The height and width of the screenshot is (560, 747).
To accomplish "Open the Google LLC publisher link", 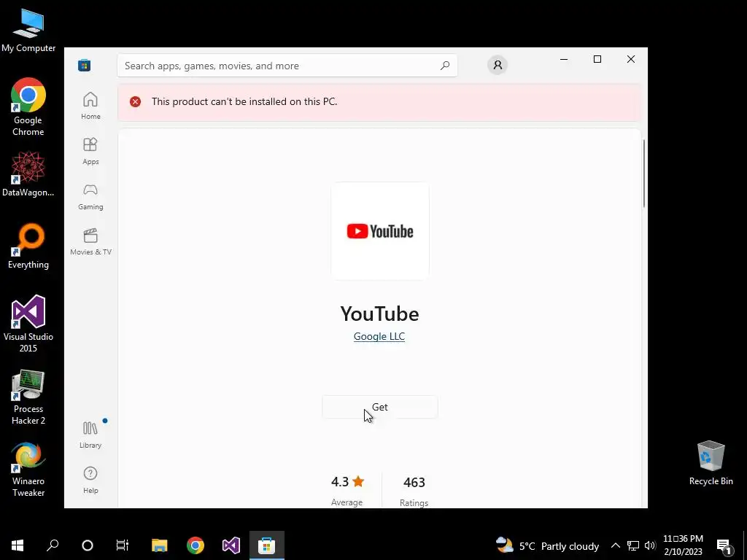I will coord(379,336).
